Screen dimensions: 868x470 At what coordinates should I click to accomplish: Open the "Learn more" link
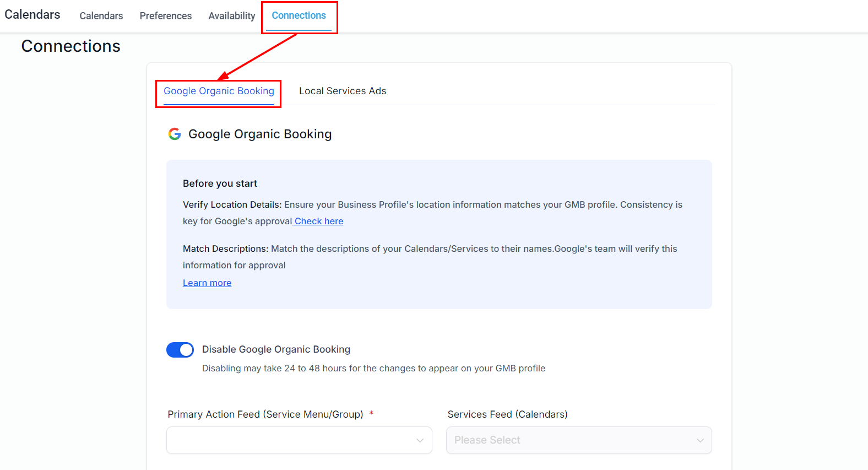pos(207,283)
